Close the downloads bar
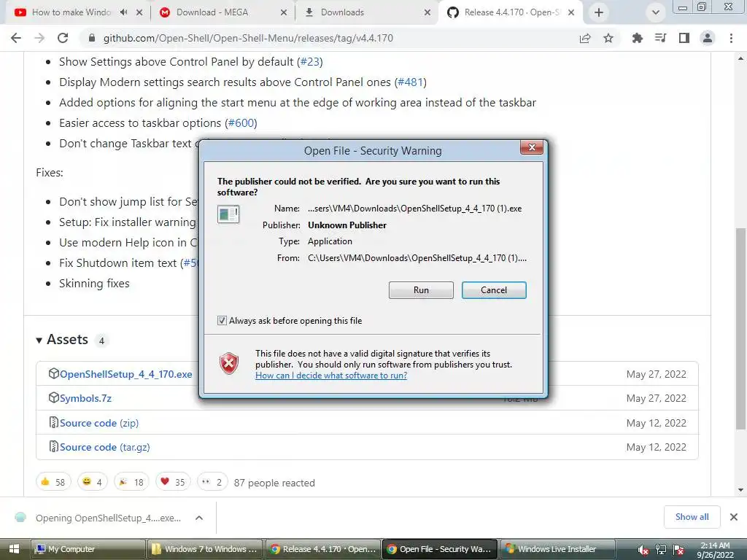This screenshot has width=747, height=560. point(734,517)
